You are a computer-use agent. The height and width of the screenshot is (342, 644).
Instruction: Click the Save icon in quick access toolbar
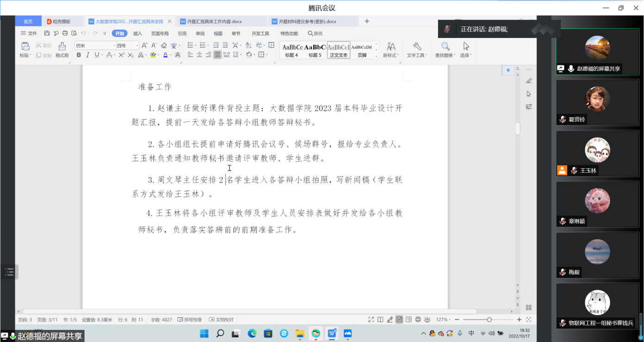coord(47,33)
